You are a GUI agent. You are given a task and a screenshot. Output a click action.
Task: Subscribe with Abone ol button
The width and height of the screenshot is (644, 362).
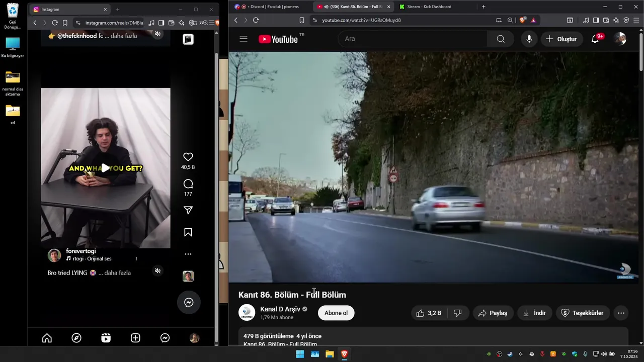(336, 313)
